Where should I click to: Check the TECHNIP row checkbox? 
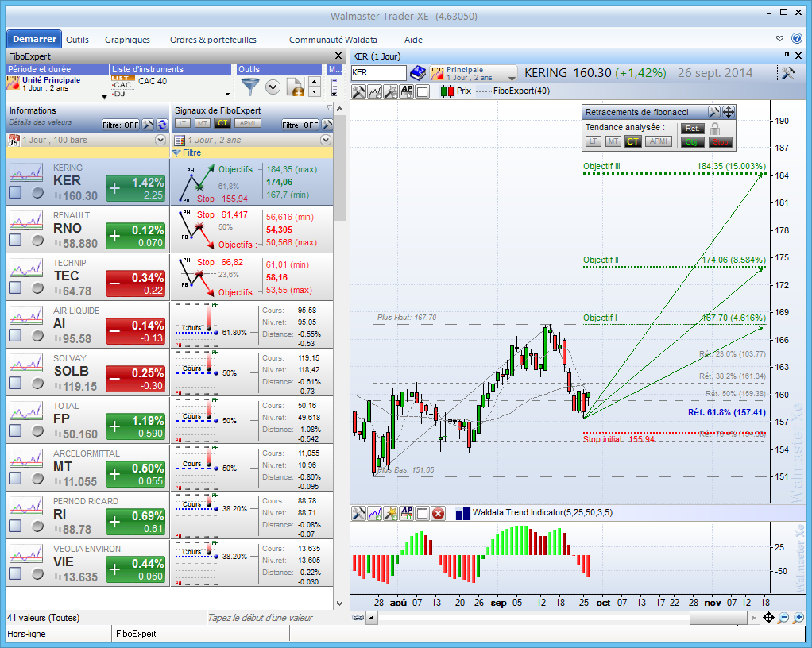pos(15,287)
